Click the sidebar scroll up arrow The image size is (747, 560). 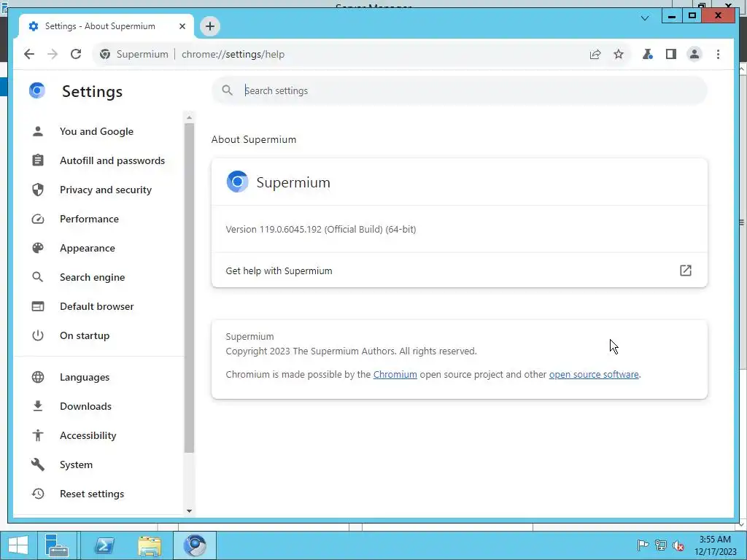189,117
